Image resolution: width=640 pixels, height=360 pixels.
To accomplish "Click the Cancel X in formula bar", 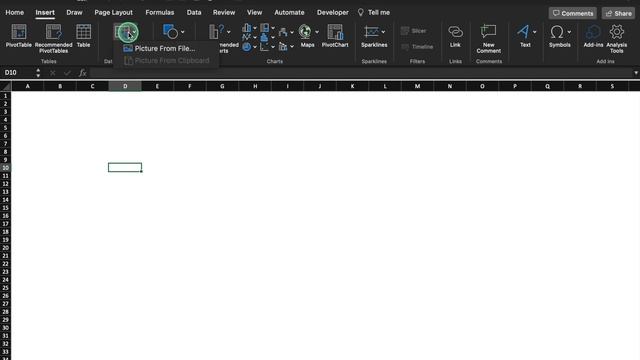I will (x=52, y=73).
